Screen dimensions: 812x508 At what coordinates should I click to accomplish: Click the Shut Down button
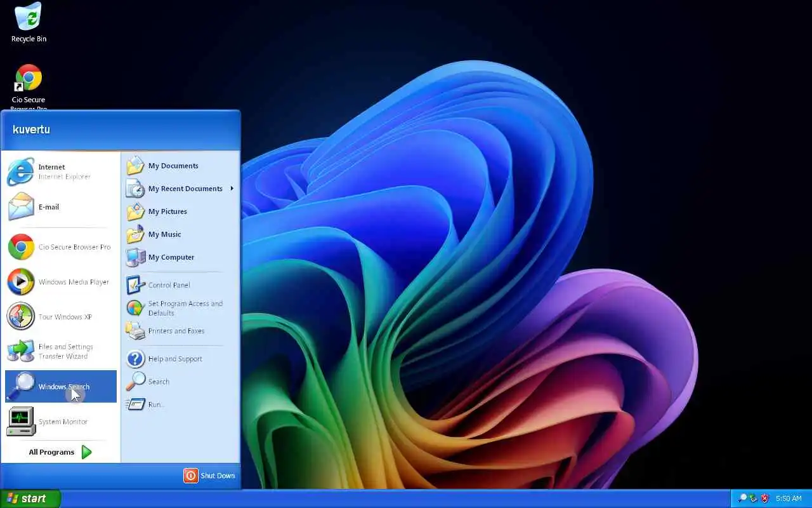209,476
